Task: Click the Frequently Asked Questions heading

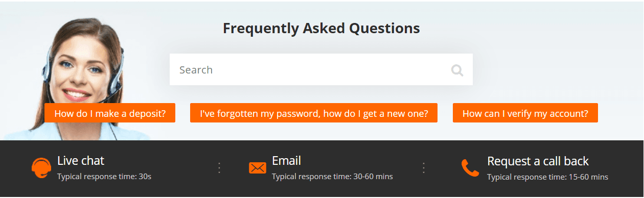Action: pos(321,28)
